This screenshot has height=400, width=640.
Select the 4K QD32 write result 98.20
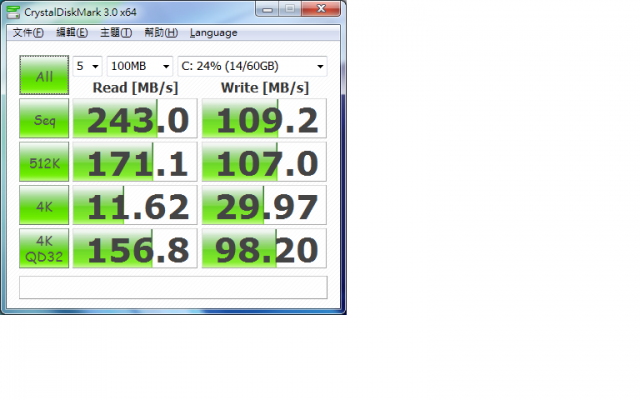click(x=264, y=249)
